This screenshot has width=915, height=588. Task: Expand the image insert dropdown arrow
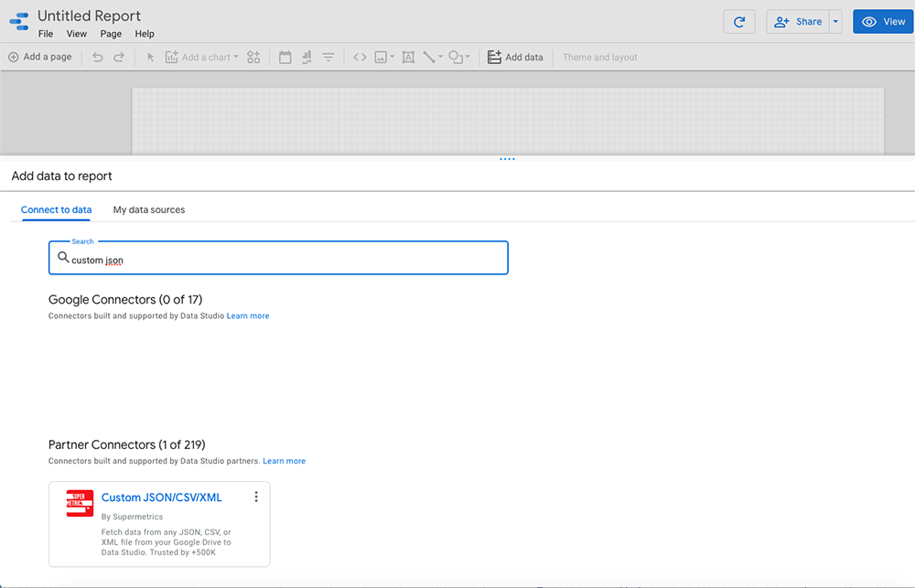pos(393,58)
